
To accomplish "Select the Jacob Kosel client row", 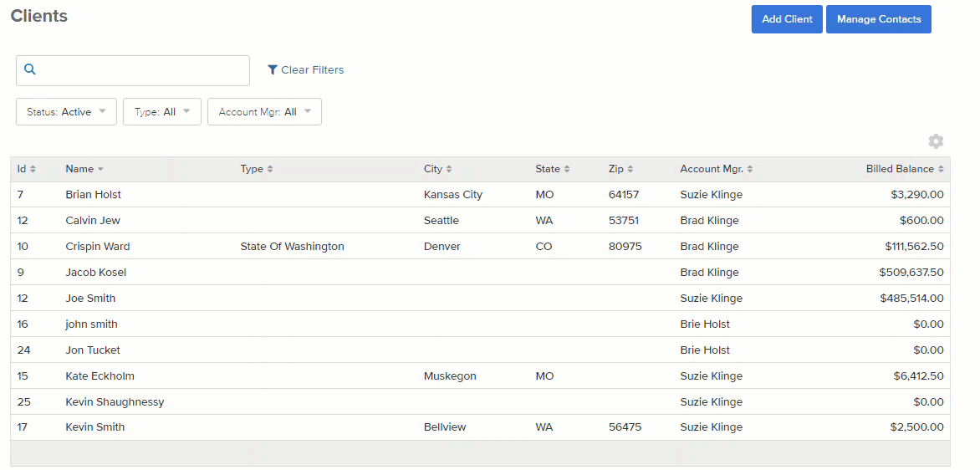I will [x=480, y=273].
